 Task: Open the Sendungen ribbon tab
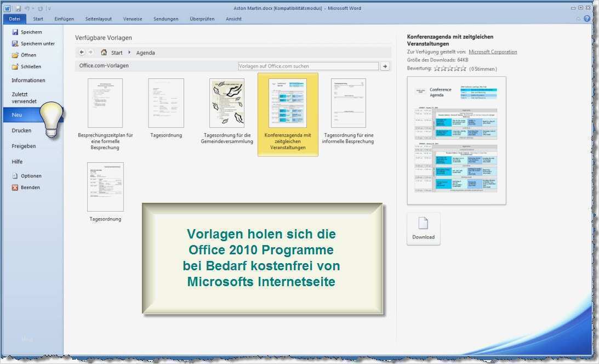coord(166,19)
